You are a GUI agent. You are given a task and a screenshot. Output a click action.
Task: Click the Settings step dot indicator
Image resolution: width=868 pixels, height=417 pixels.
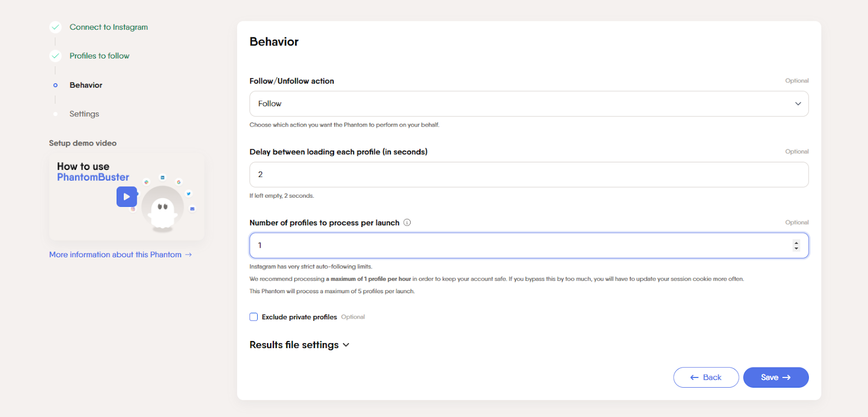(x=55, y=114)
